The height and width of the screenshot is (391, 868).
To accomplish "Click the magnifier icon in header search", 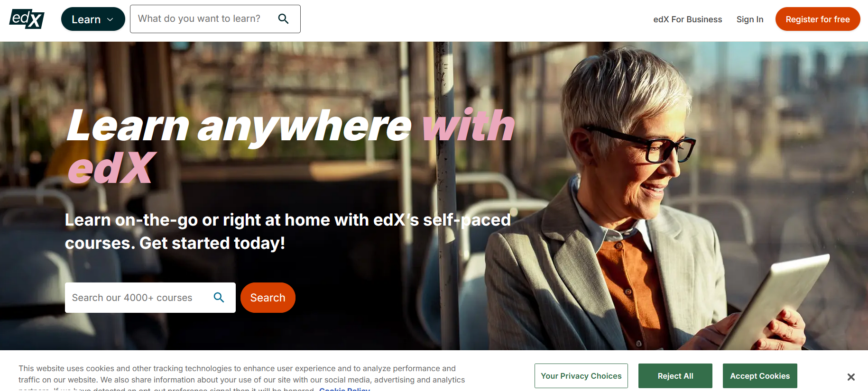I will pyautogui.click(x=283, y=18).
